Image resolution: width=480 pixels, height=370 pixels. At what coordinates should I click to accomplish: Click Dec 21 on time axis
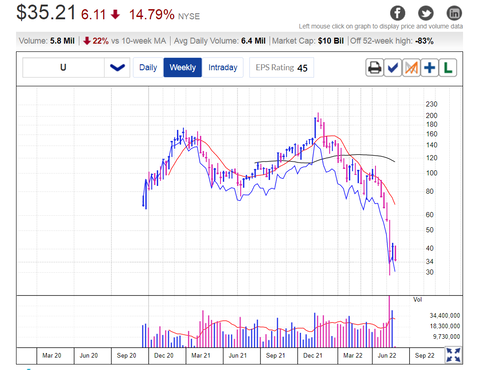tap(313, 356)
